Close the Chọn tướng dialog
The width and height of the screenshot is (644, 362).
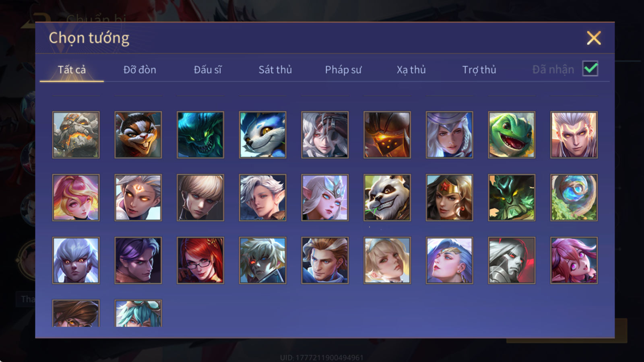point(594,38)
